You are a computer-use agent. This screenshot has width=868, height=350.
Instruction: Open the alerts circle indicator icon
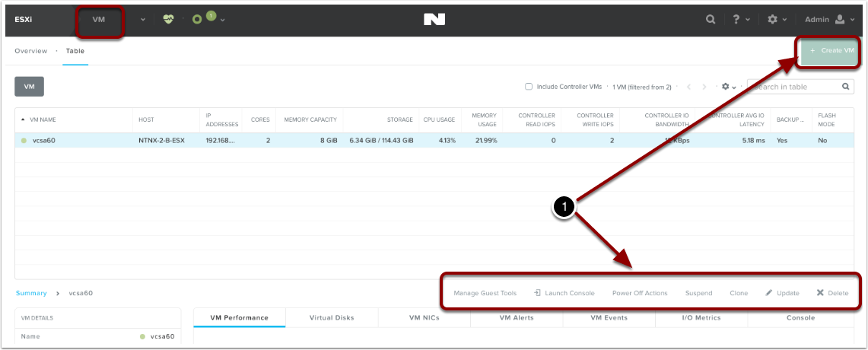[x=198, y=19]
